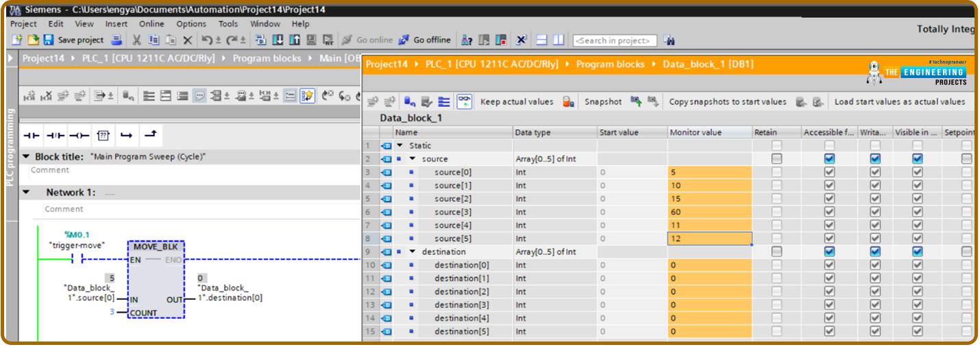Click Keep actual values button
Image resolution: width=980 pixels, height=347 pixels.
pyautogui.click(x=517, y=102)
